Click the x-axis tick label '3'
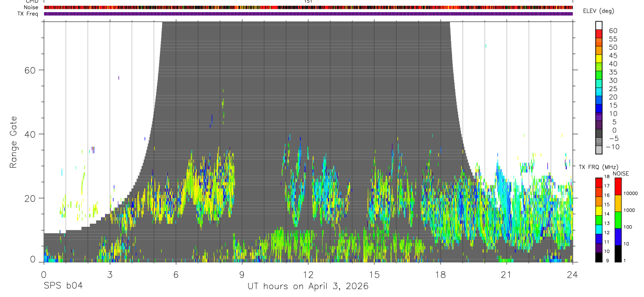 pos(110,274)
